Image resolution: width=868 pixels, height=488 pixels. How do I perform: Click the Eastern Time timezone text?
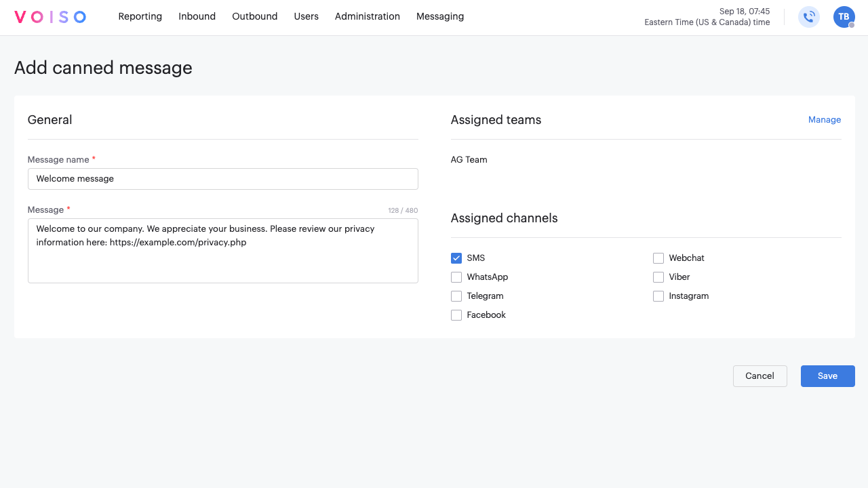coord(707,22)
